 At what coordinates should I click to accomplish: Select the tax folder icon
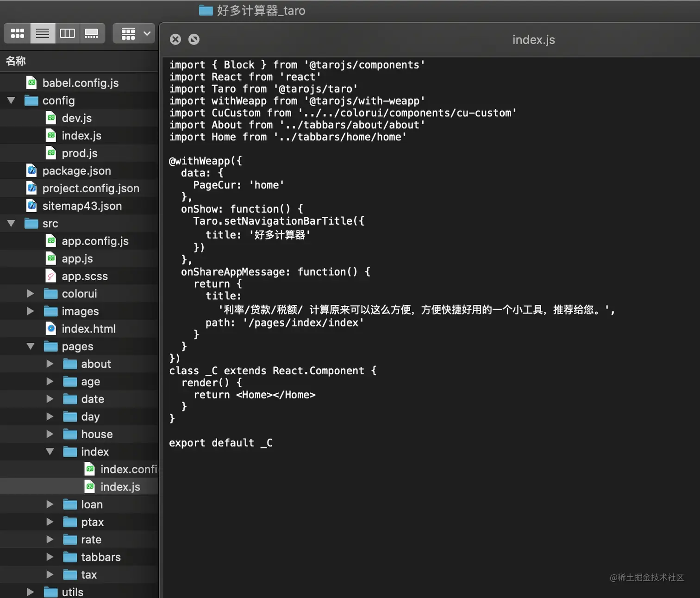pos(70,575)
